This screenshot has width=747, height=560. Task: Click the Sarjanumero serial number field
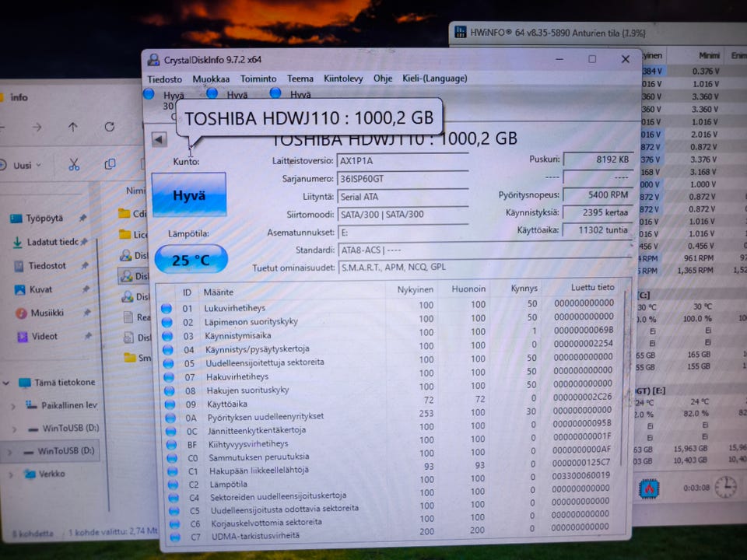(x=402, y=179)
